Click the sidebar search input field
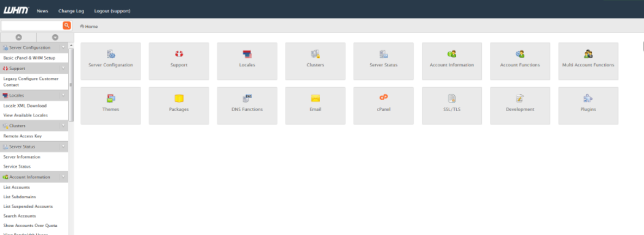Viewport: 644px width, 235px height. [x=32, y=26]
